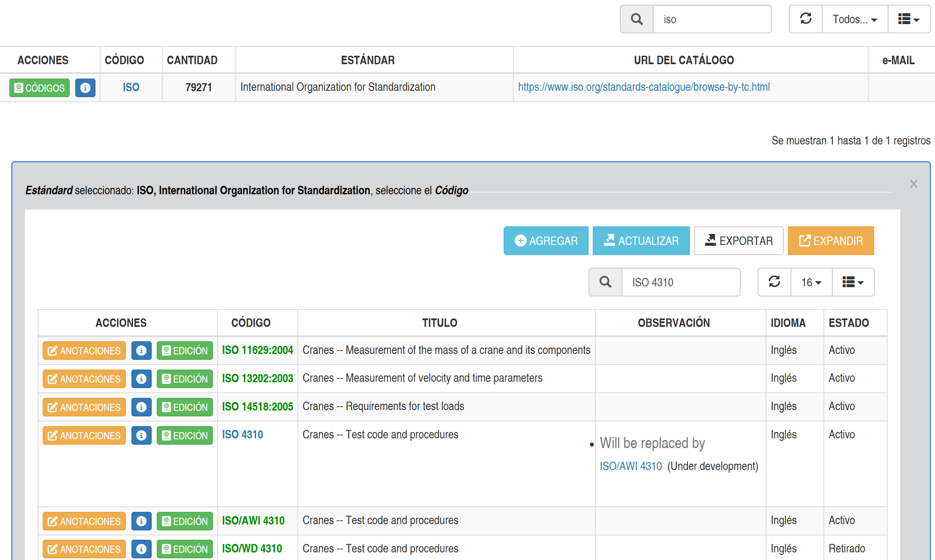Open the 16 rows-per-page dropdown
The image size is (935, 560).
tap(811, 282)
